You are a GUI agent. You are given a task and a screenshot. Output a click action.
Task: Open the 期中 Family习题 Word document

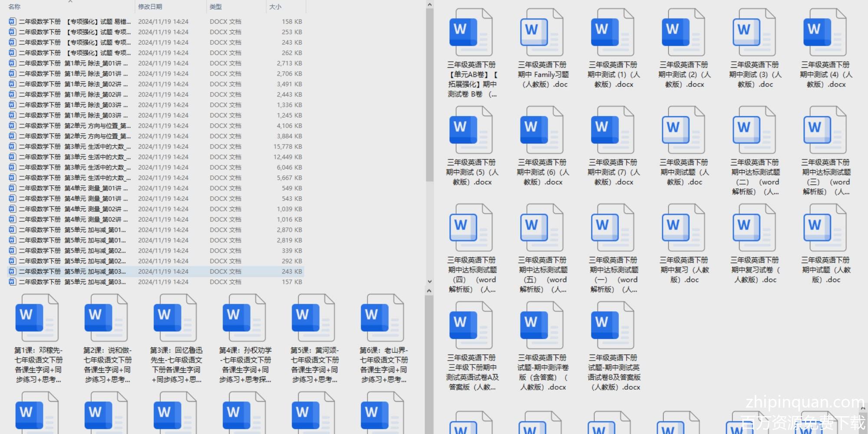(x=542, y=33)
